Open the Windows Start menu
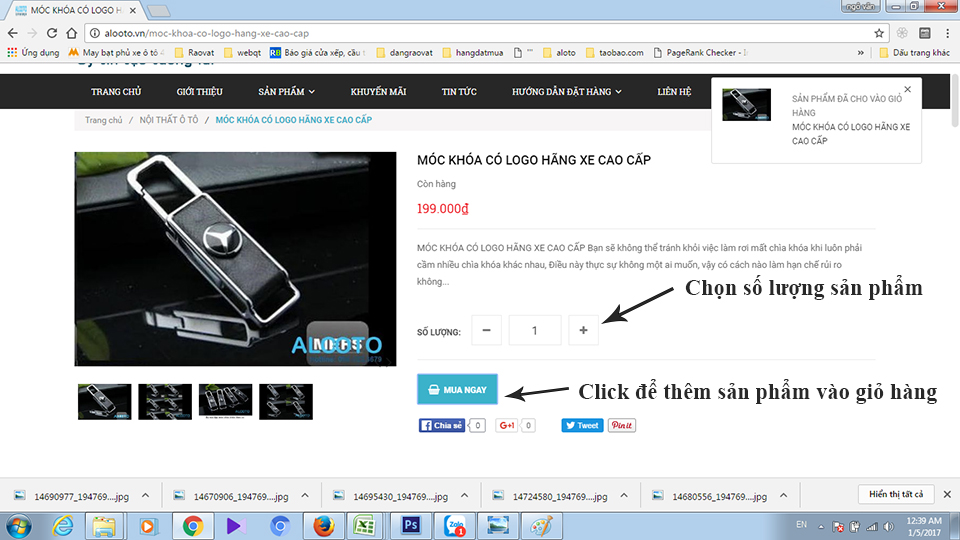This screenshot has height=540, width=960. [18, 526]
